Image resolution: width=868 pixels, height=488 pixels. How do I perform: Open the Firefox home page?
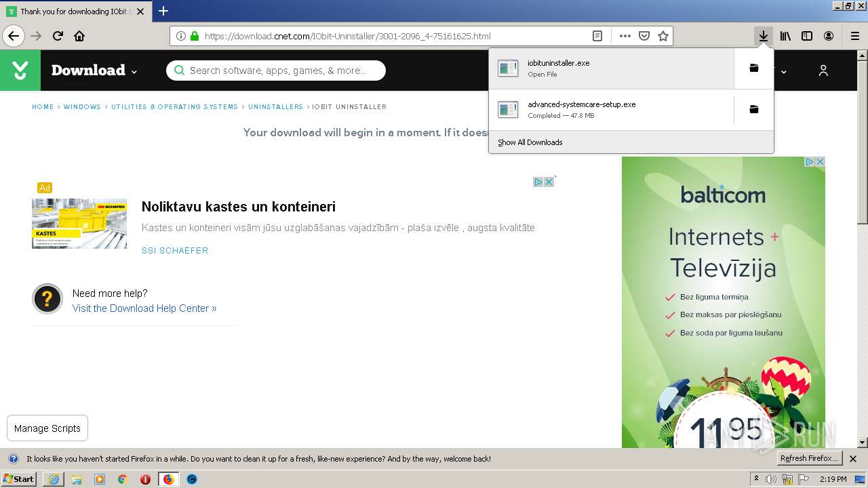pyautogui.click(x=79, y=36)
